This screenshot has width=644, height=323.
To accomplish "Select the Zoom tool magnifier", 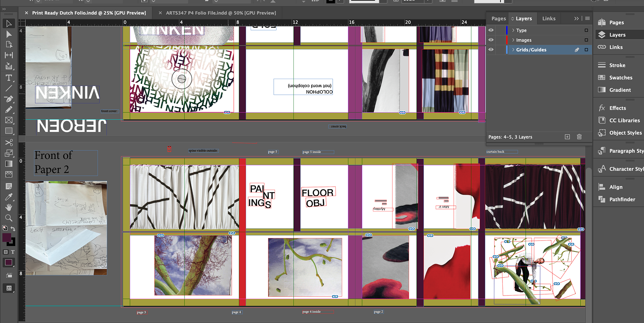I will click(9, 218).
